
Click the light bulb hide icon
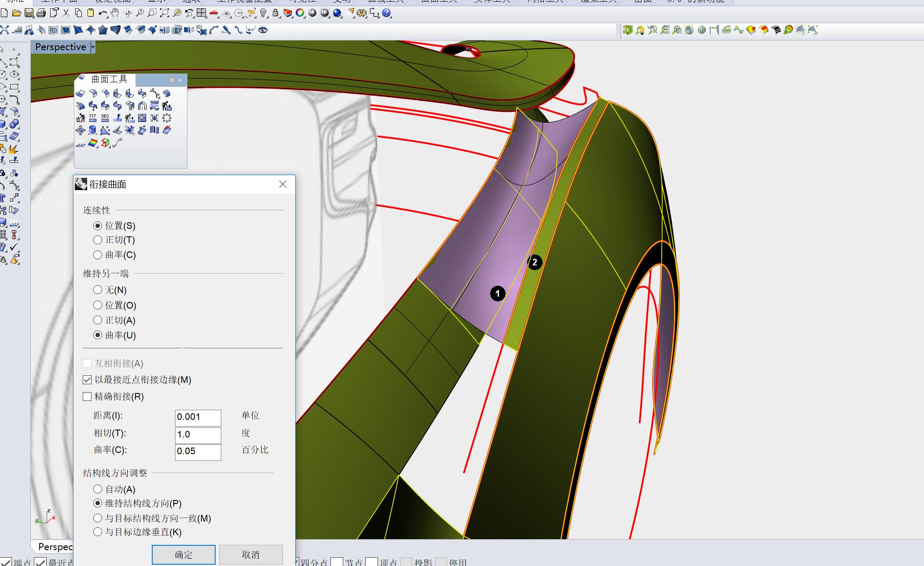(263, 13)
